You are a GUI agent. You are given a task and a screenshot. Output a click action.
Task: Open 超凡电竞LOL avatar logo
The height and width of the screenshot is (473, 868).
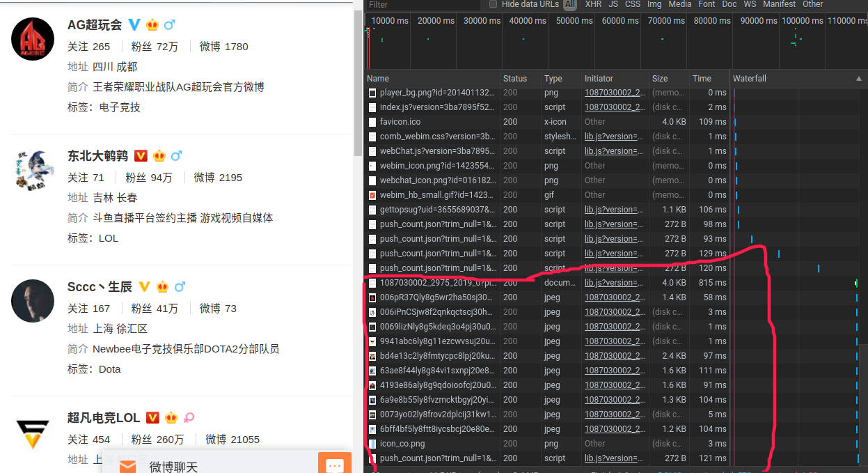pyautogui.click(x=33, y=431)
